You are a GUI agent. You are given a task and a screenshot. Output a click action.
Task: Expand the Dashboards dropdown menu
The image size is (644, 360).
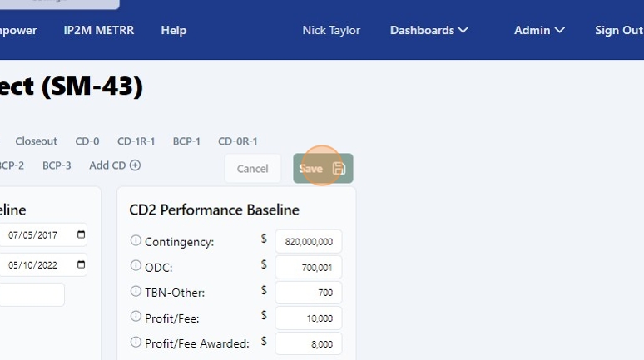[429, 30]
